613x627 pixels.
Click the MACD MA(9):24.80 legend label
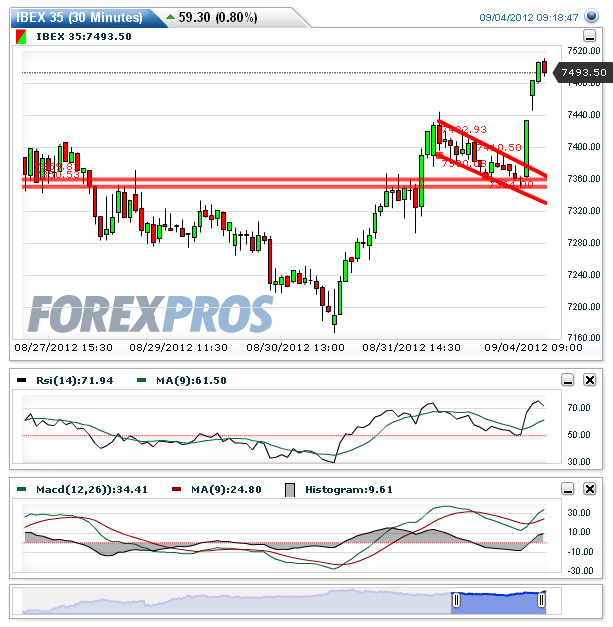tap(226, 489)
